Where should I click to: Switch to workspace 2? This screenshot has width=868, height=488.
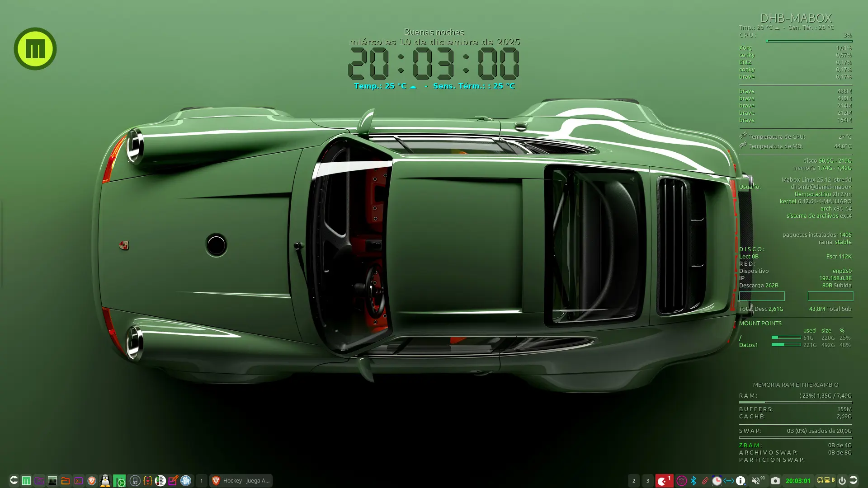(634, 481)
